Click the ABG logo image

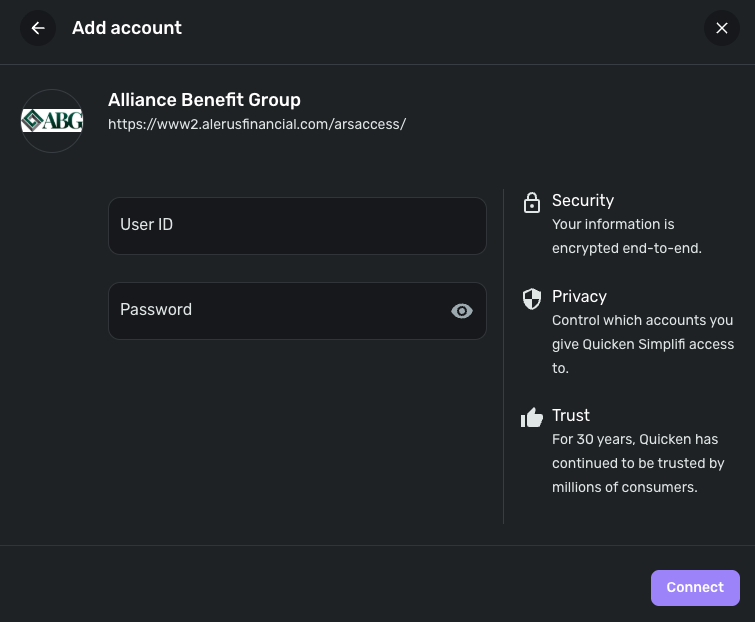coord(52,121)
